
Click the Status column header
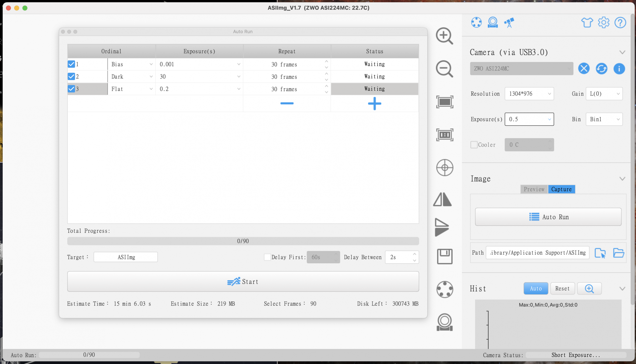(x=375, y=51)
